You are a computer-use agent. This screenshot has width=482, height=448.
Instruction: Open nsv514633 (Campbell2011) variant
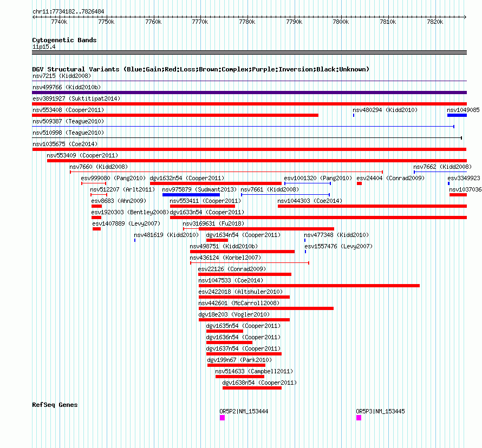point(254,371)
